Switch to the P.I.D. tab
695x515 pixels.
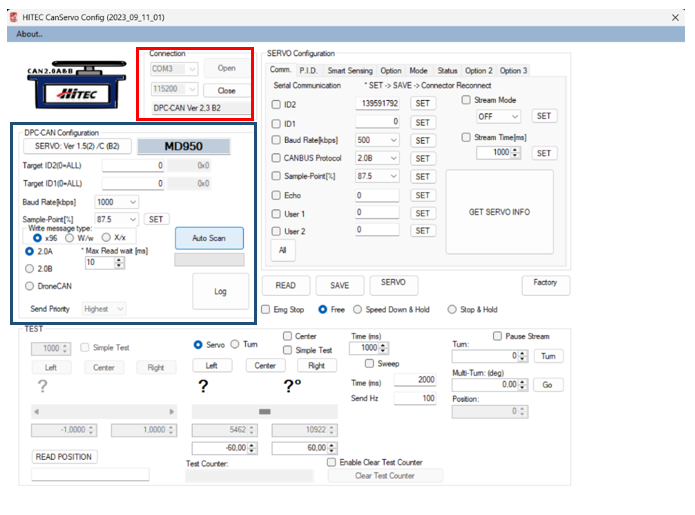(x=308, y=71)
